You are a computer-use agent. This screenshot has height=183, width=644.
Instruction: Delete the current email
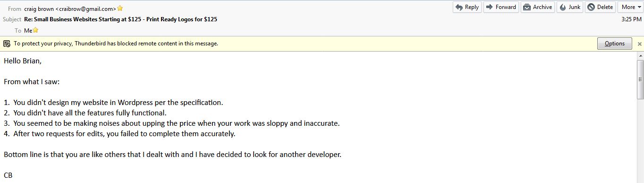click(601, 7)
